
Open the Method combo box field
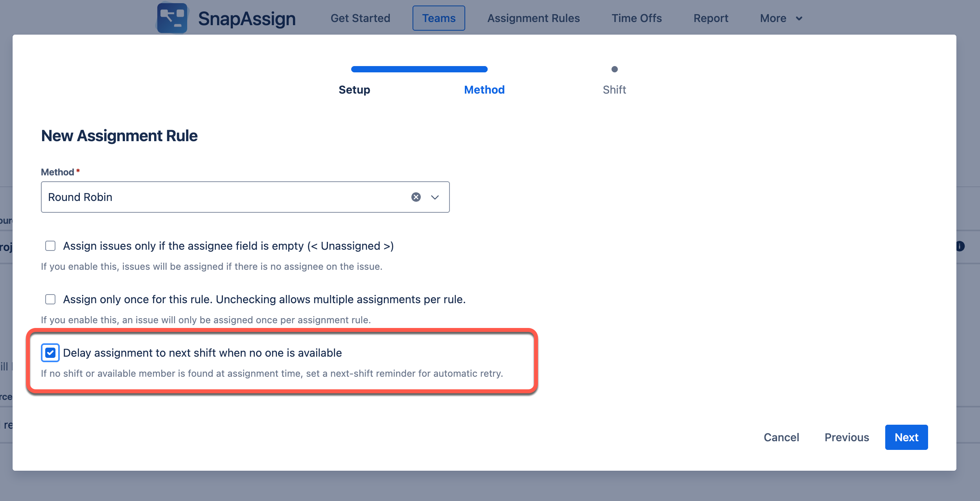[x=245, y=197]
